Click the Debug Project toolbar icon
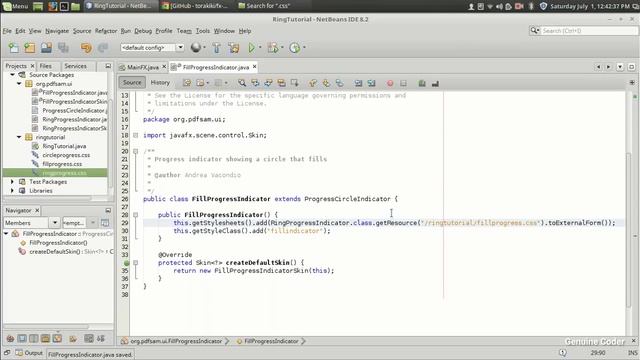640x360 pixels. [273, 48]
